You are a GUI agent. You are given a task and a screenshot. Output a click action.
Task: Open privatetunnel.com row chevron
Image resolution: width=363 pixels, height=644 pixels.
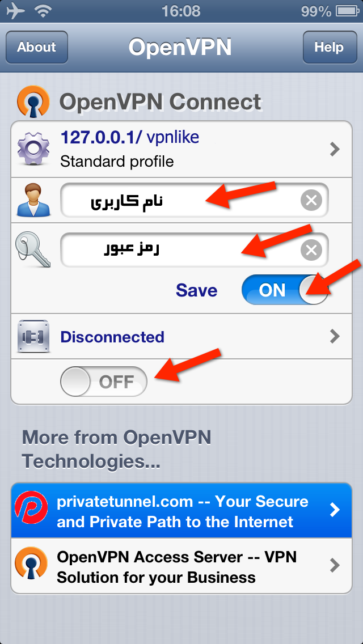point(335,510)
